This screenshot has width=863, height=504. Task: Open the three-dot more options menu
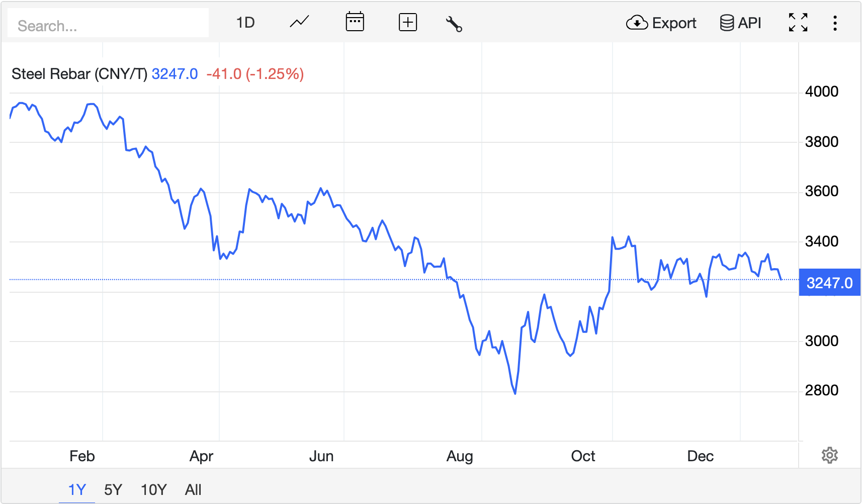click(835, 23)
